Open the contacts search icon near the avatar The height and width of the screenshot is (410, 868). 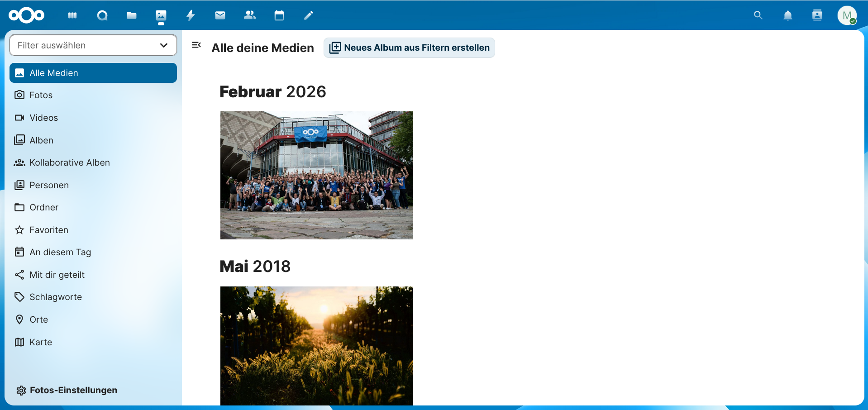pos(817,15)
